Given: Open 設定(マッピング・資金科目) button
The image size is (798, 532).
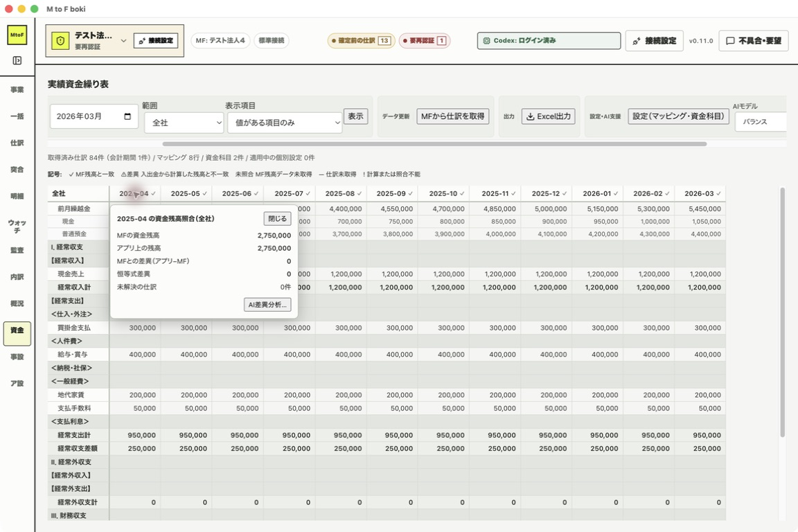Looking at the screenshot, I should point(678,116).
